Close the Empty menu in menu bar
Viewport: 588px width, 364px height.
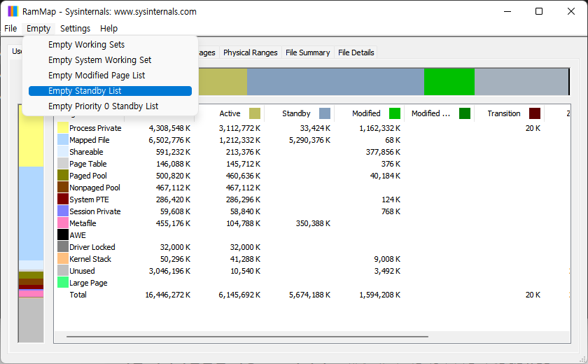pyautogui.click(x=38, y=29)
